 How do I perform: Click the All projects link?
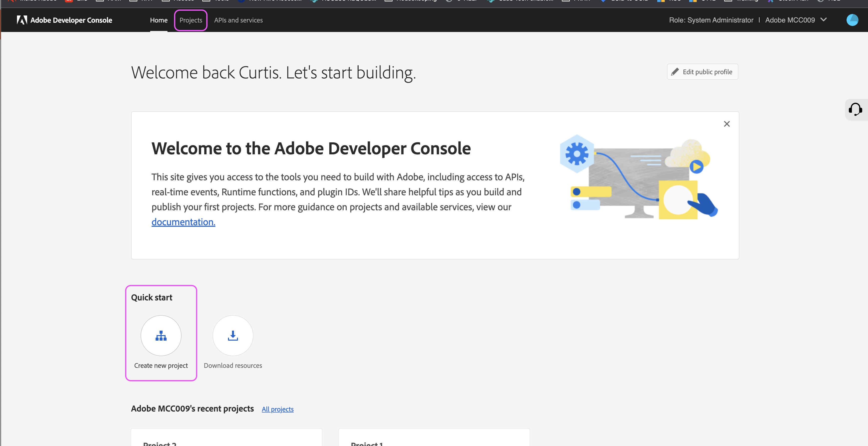pyautogui.click(x=278, y=409)
